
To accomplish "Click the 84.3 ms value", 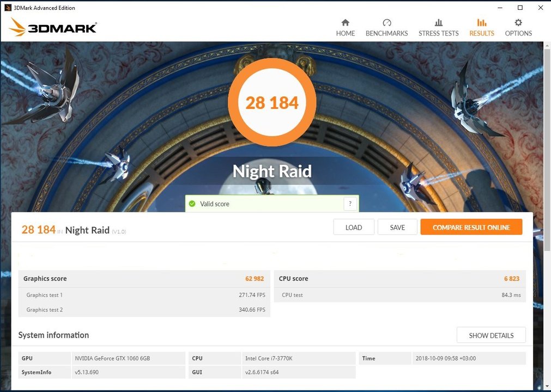I will coord(511,295).
